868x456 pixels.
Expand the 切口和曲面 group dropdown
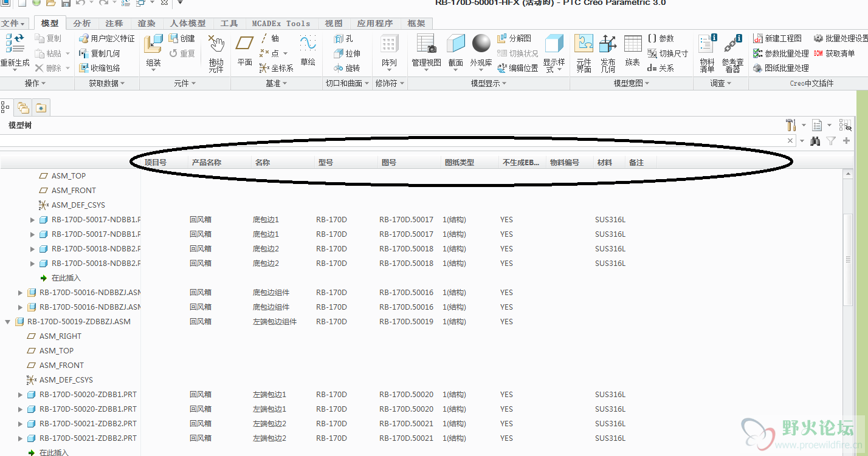pos(347,84)
